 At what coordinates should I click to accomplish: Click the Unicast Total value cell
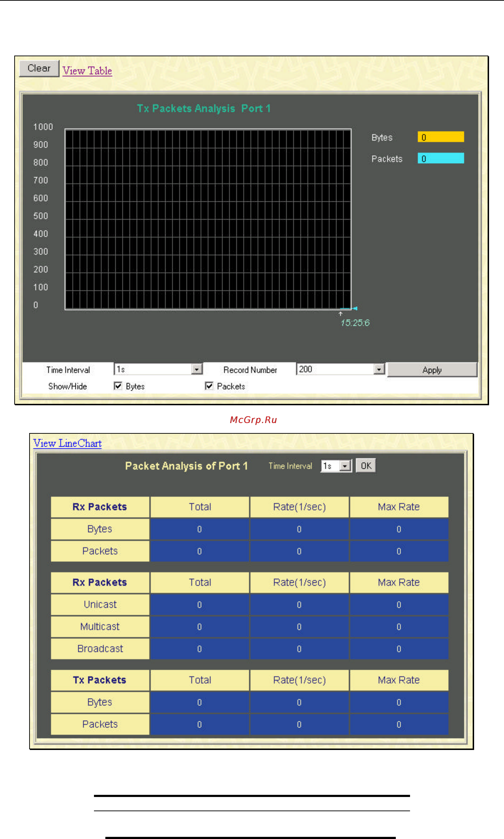[200, 604]
